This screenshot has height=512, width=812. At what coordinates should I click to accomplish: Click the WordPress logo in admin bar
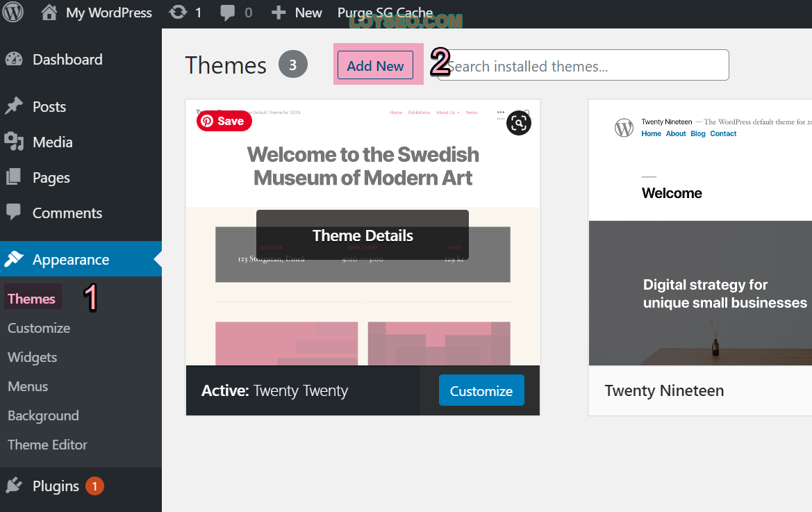coord(13,12)
